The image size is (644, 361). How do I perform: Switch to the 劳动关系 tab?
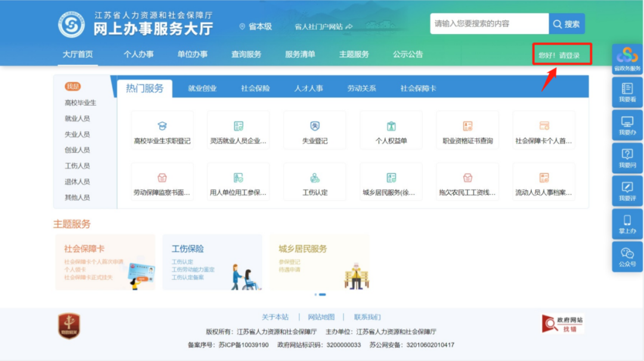361,88
